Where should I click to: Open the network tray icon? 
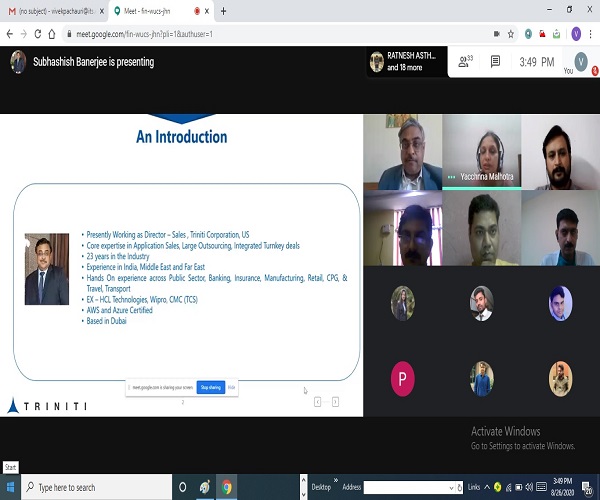509,487
